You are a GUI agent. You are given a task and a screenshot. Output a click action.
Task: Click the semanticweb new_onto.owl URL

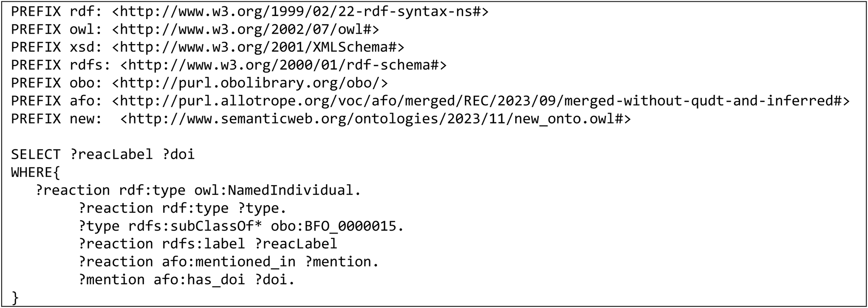(x=376, y=119)
